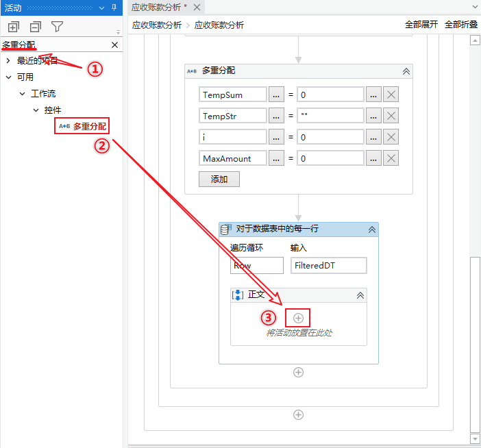Click the FilteredDT input field
Viewport: 481px width, 448px height.
[328, 265]
